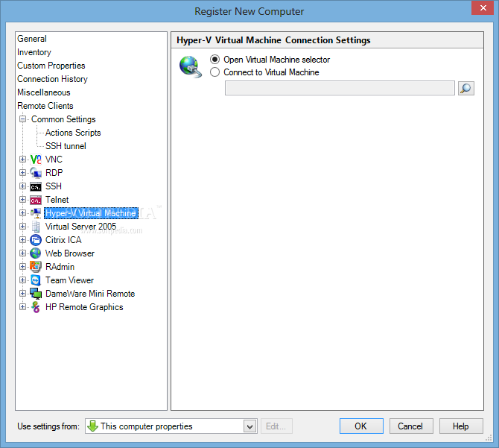Click the DameWare Mini Remote icon
Image resolution: width=499 pixels, height=448 pixels.
point(36,294)
